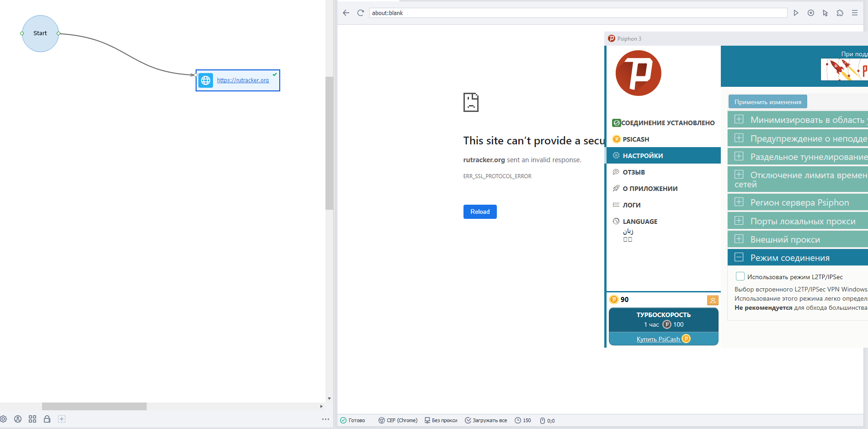Click 'Применить изменения' button
This screenshot has height=429, width=868.
[x=768, y=102]
